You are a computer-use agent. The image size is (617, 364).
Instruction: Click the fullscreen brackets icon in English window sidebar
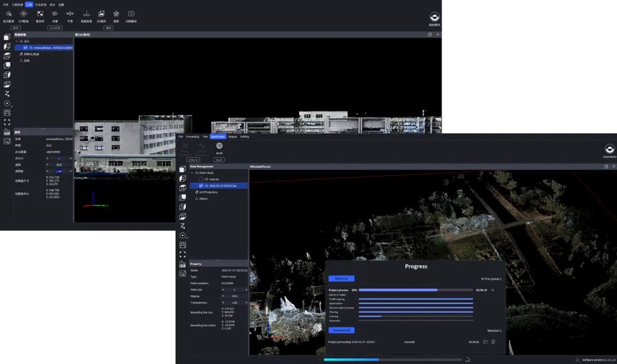pos(183,255)
